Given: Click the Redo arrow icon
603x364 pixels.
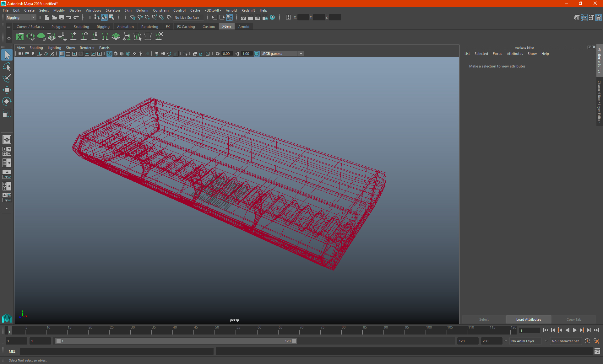Looking at the screenshot, I should click(x=76, y=18).
